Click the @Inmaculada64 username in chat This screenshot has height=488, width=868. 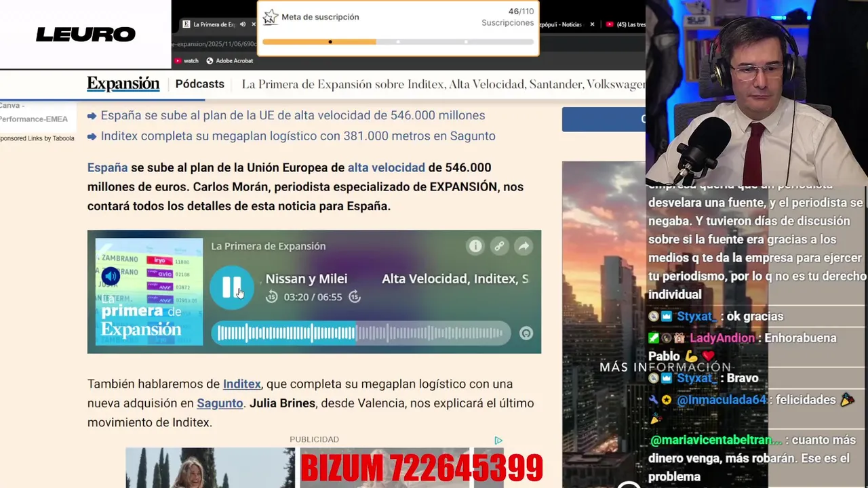pyautogui.click(x=722, y=400)
